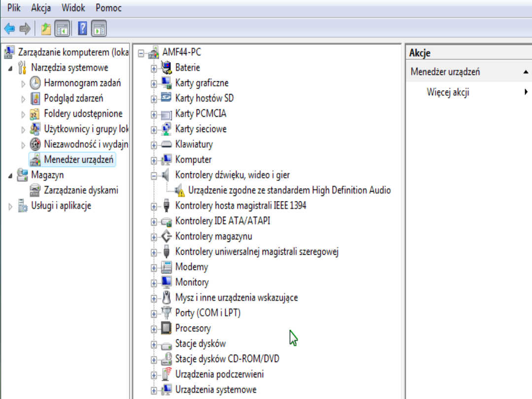Click the Up one level folder icon
The width and height of the screenshot is (532, 399).
tap(46, 29)
